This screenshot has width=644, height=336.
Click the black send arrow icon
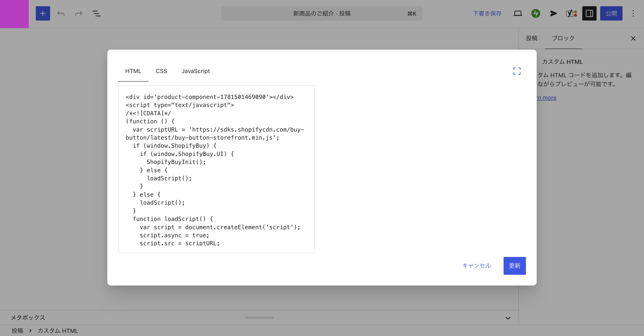click(553, 13)
